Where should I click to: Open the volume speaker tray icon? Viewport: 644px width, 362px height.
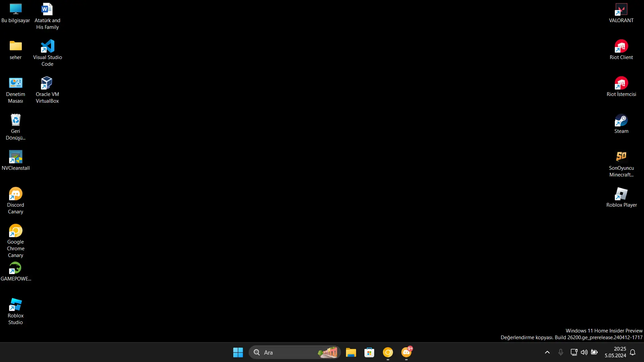[584, 352]
